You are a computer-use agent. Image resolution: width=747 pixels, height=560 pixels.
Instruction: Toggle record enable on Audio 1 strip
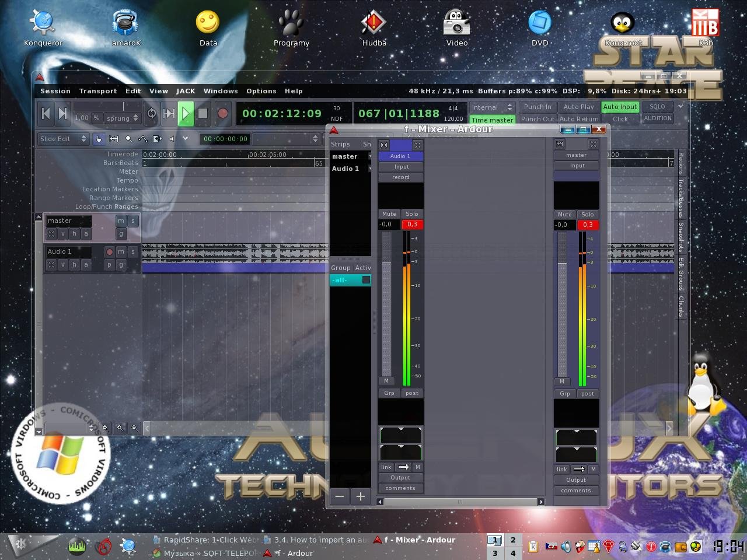(x=401, y=177)
